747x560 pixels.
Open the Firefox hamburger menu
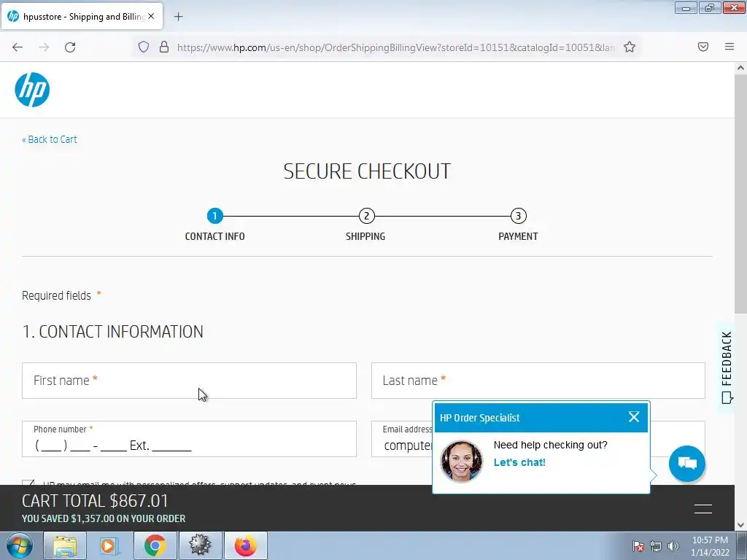(729, 47)
